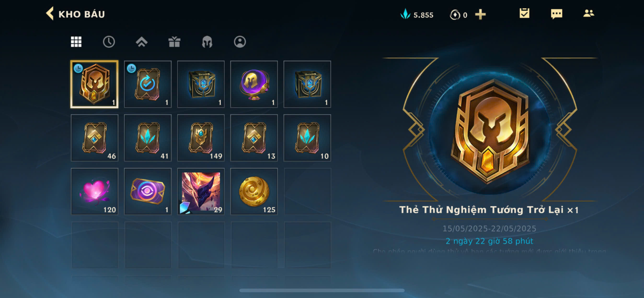
Task: Select the pink heart item with 120
Action: tap(94, 191)
